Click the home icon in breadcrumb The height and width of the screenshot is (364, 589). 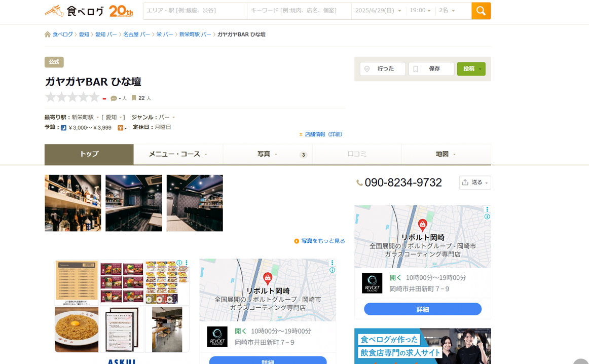point(48,34)
